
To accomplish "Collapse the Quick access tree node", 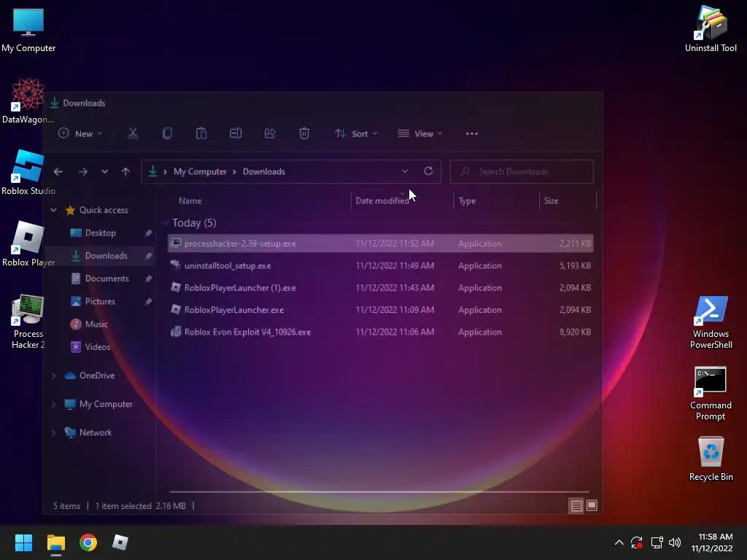I will point(53,210).
